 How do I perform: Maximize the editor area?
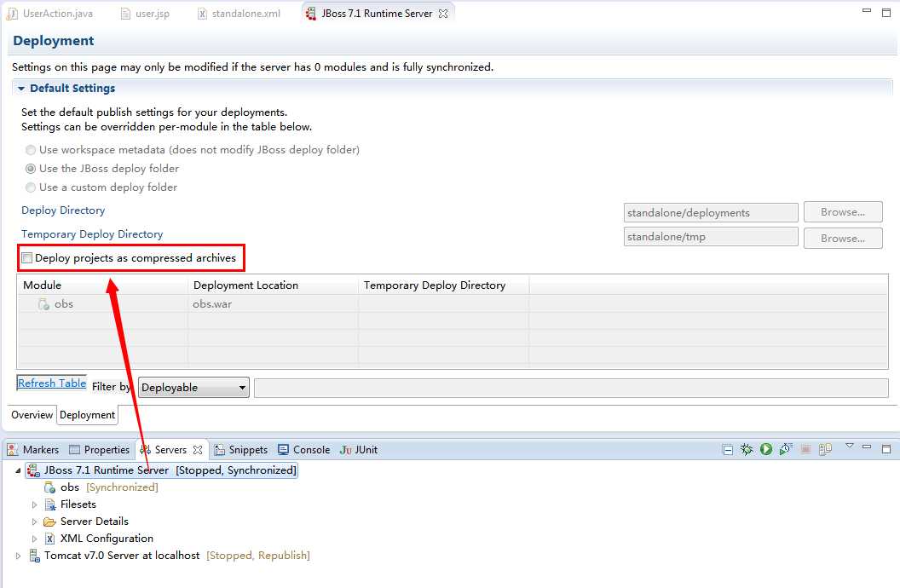click(x=886, y=13)
